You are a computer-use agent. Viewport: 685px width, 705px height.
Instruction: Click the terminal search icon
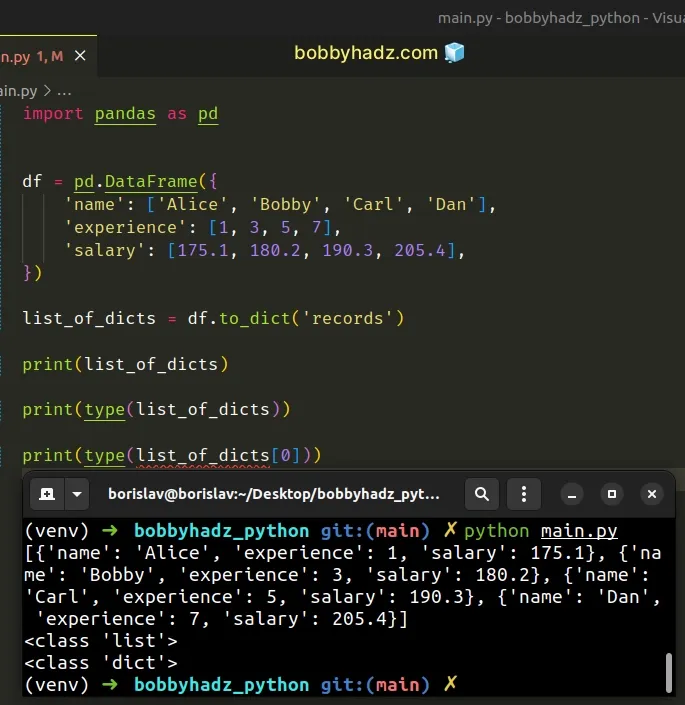coord(482,494)
